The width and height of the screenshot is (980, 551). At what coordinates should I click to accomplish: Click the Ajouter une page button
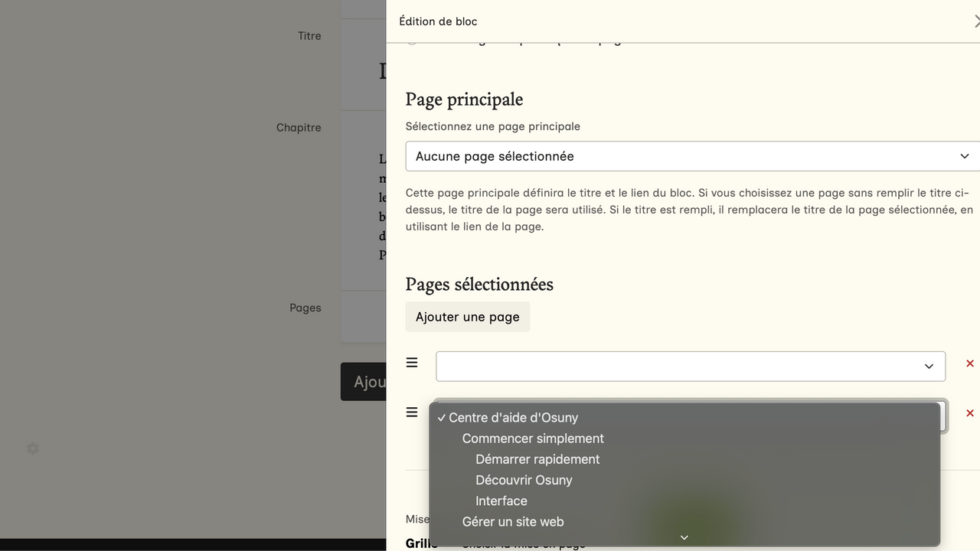(x=467, y=317)
